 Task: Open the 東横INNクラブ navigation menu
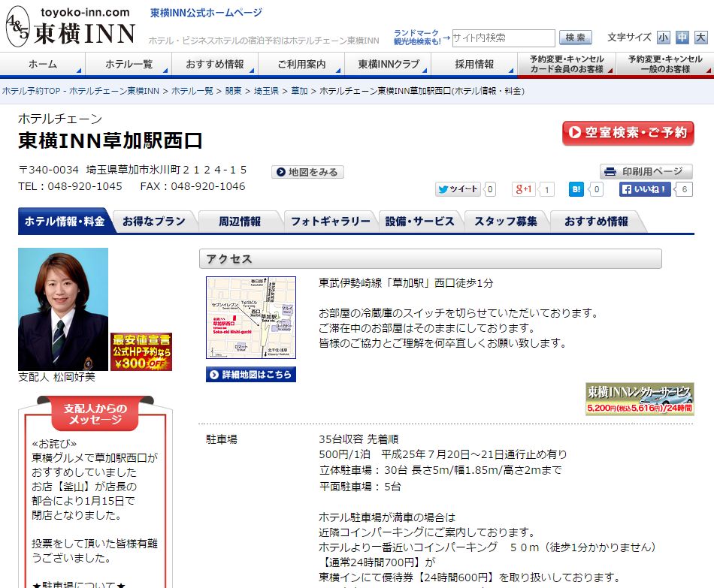click(x=388, y=64)
